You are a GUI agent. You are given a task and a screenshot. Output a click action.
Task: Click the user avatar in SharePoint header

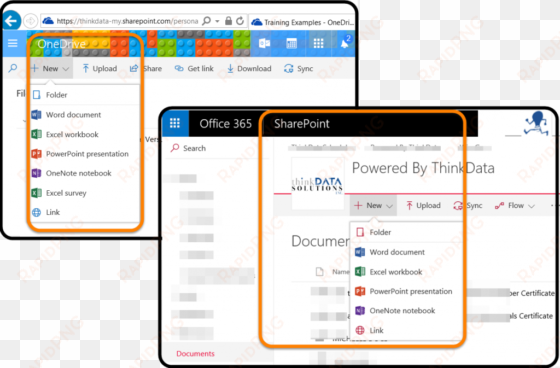pos(536,124)
